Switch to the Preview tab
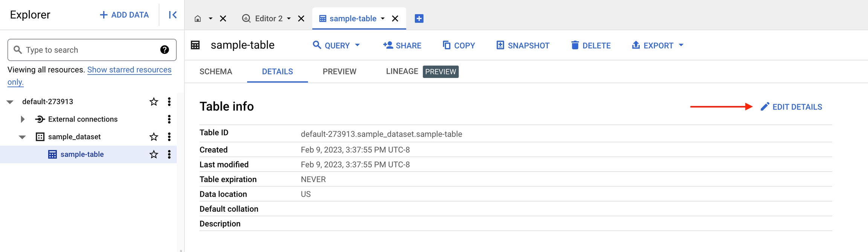 click(x=339, y=71)
